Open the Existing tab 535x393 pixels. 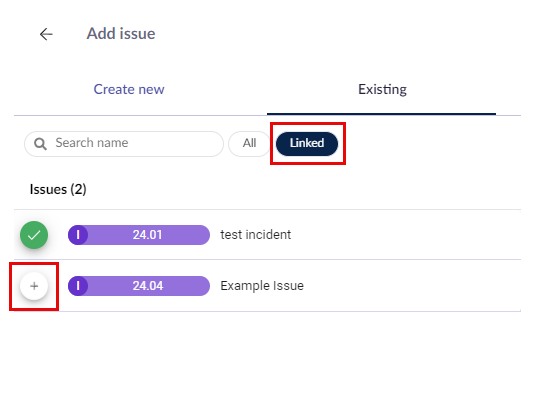[x=382, y=89]
